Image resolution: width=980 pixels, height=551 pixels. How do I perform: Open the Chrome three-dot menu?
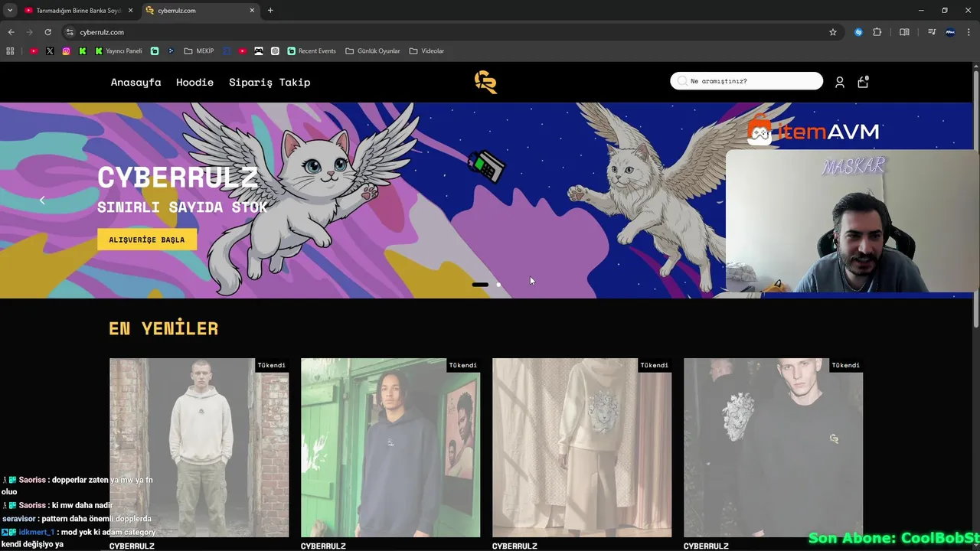pyautogui.click(x=969, y=32)
